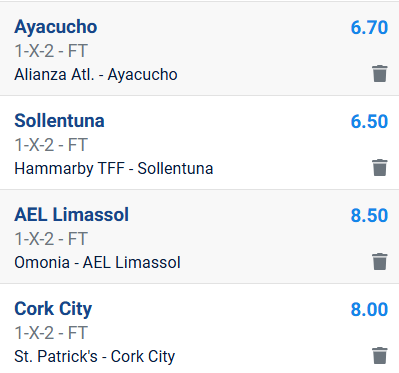Trash the AEL Limassol bet
The image size is (399, 373).
tap(380, 262)
